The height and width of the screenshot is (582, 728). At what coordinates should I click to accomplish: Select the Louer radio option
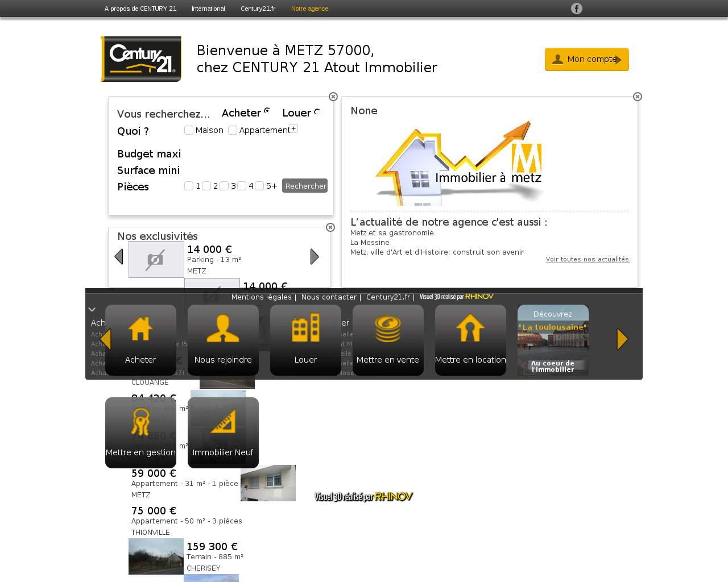[317, 112]
